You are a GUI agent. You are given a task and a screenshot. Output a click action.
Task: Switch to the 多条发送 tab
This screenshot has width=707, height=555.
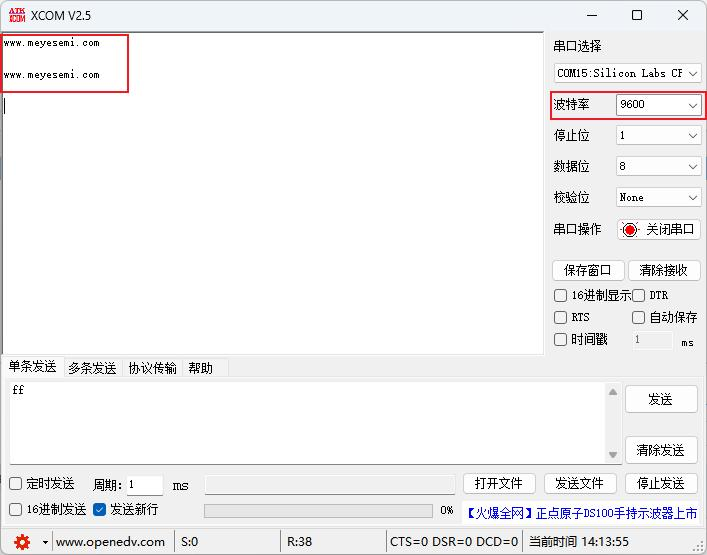(x=92, y=368)
